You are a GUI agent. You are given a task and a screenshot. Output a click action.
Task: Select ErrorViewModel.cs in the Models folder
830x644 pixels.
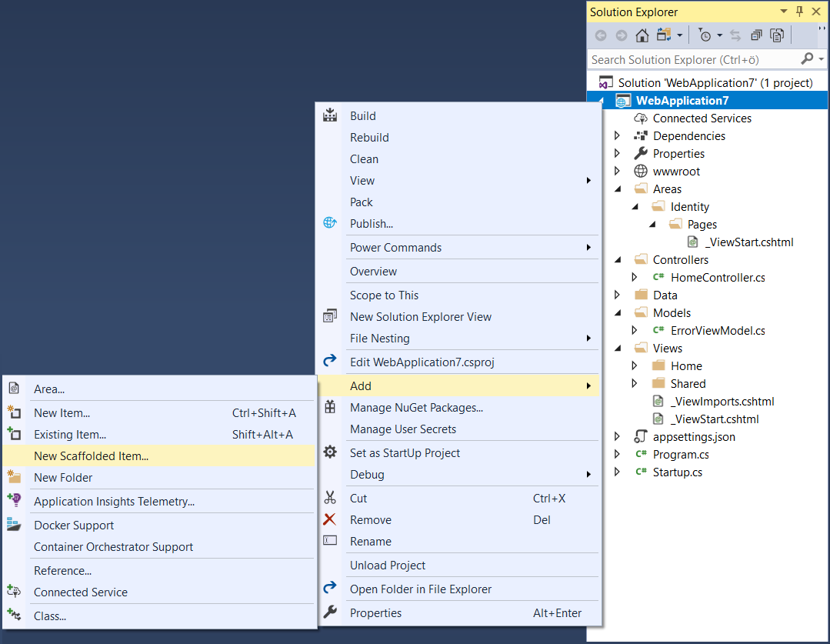coord(718,331)
